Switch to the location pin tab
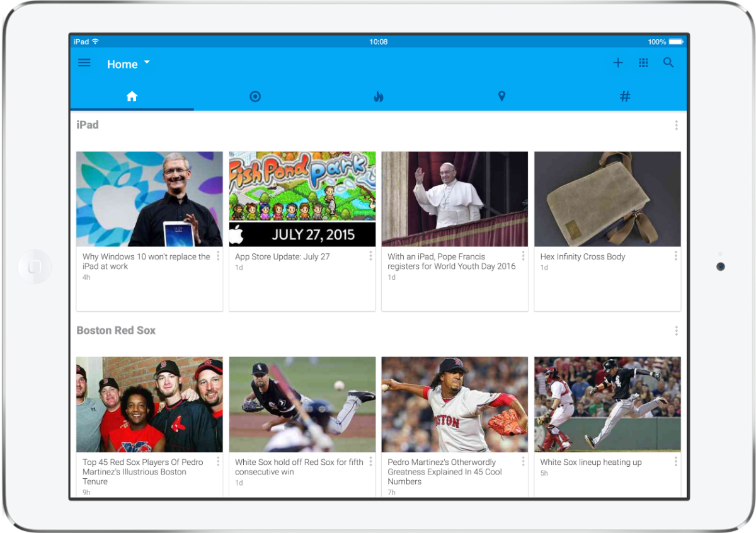The width and height of the screenshot is (756, 533). click(501, 96)
